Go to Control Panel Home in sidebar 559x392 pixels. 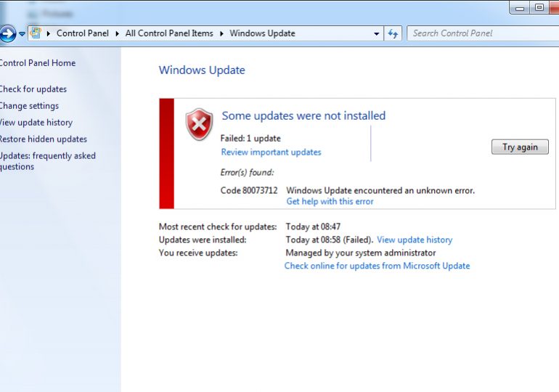(x=37, y=63)
